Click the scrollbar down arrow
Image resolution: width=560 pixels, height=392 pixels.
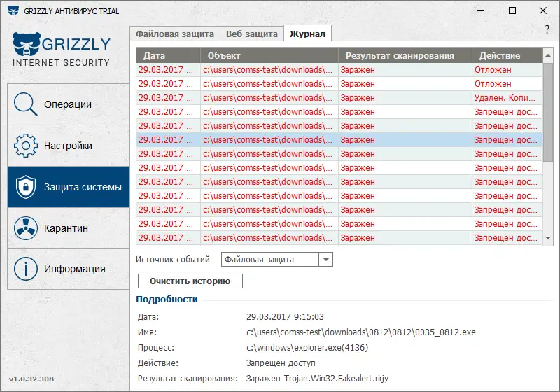click(x=548, y=238)
